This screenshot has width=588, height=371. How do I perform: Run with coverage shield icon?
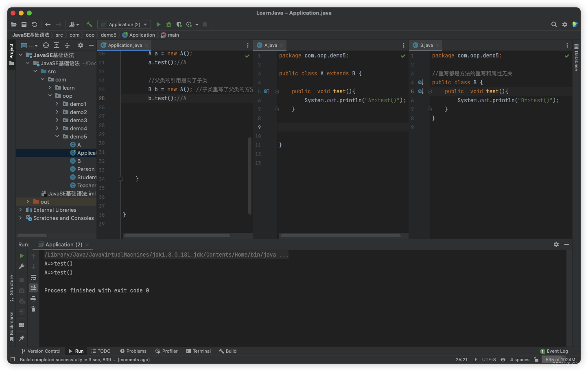pyautogui.click(x=179, y=24)
